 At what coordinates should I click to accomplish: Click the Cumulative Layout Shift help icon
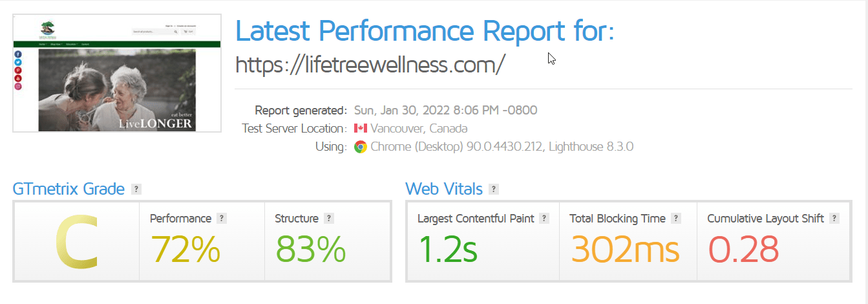(x=834, y=219)
